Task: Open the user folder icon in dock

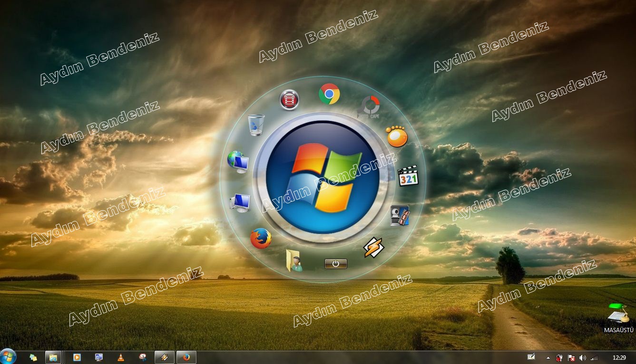Action: point(294,260)
